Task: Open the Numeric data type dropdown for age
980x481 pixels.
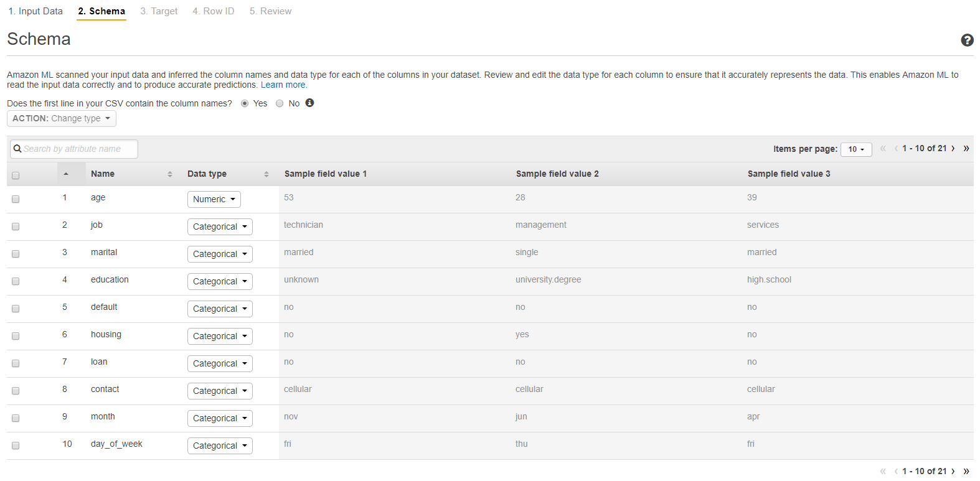Action: click(x=214, y=199)
